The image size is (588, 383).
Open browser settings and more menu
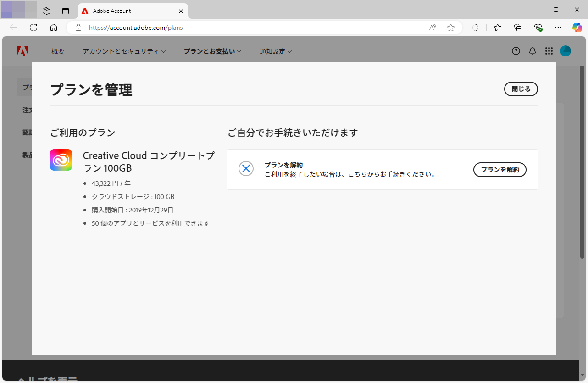tap(558, 28)
